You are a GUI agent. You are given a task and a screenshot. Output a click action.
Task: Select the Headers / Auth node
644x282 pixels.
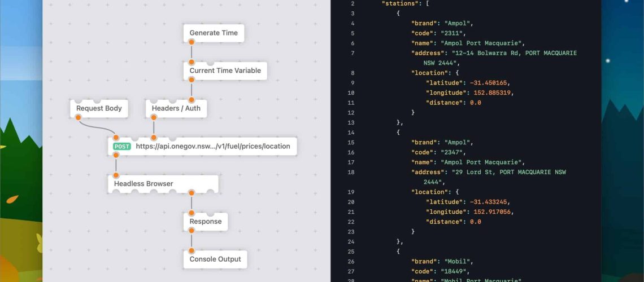click(176, 108)
